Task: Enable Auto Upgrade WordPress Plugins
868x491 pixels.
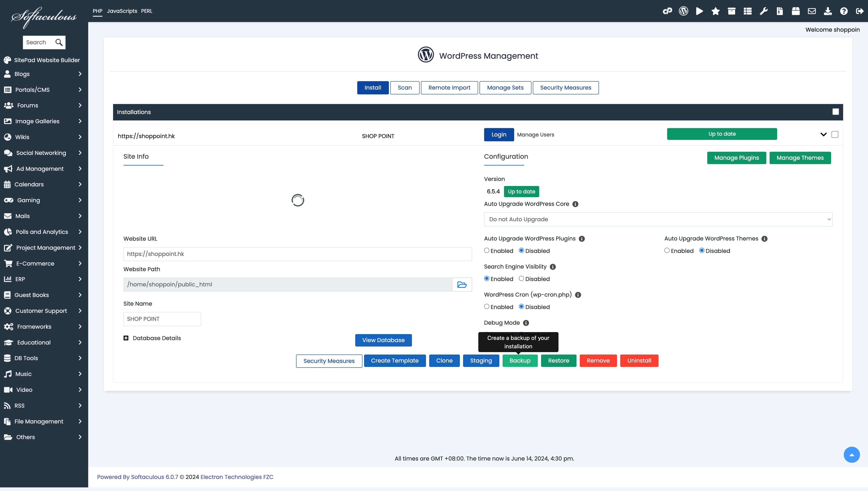Action: (487, 251)
